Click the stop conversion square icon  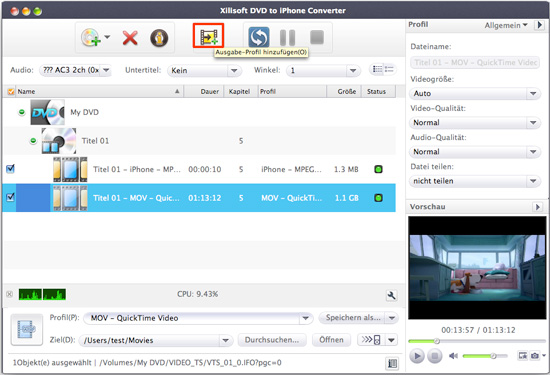tap(317, 37)
